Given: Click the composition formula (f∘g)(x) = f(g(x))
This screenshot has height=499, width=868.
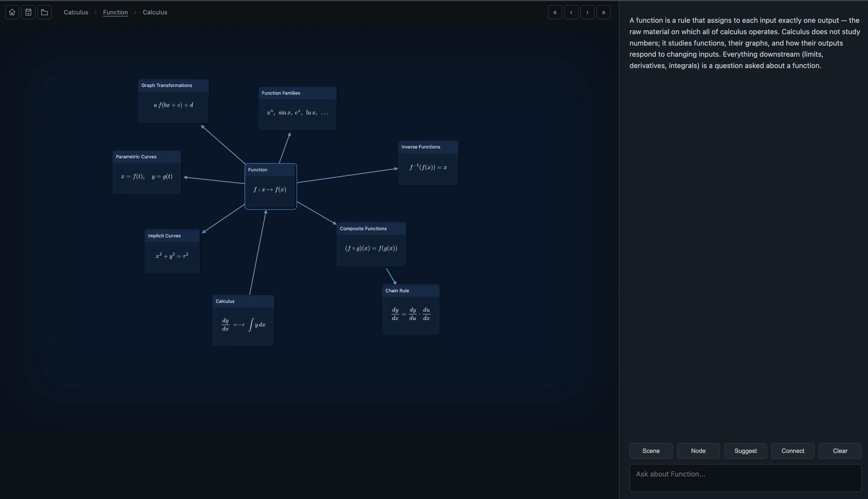Looking at the screenshot, I should click(x=371, y=248).
